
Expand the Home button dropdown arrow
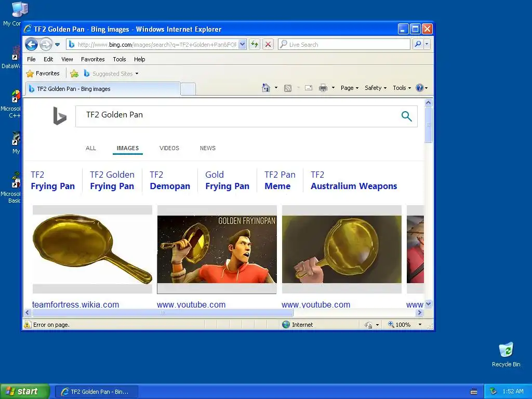point(276,88)
